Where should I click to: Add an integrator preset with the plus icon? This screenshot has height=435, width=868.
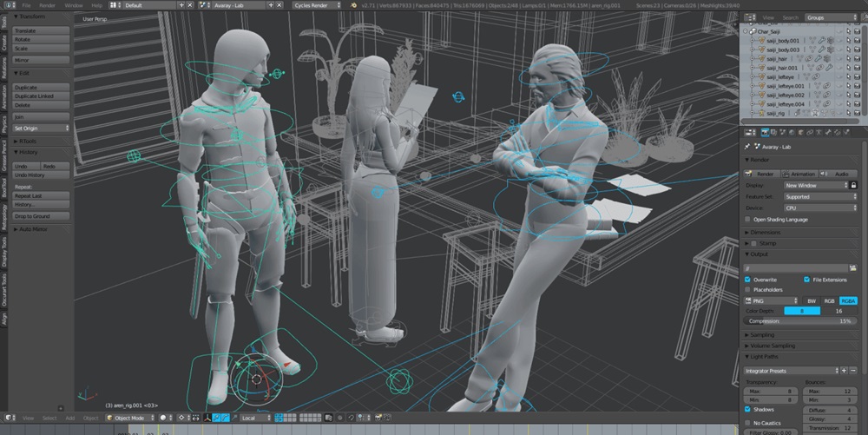[844, 370]
